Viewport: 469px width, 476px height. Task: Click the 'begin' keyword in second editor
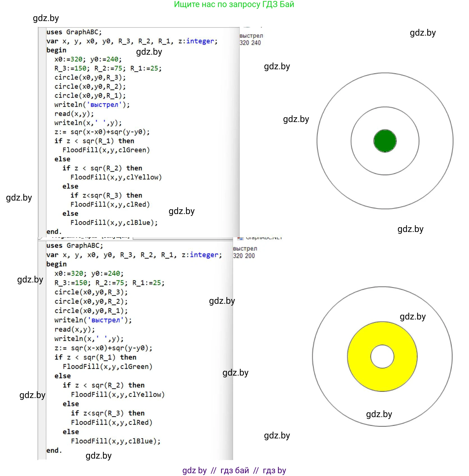pyautogui.click(x=56, y=264)
